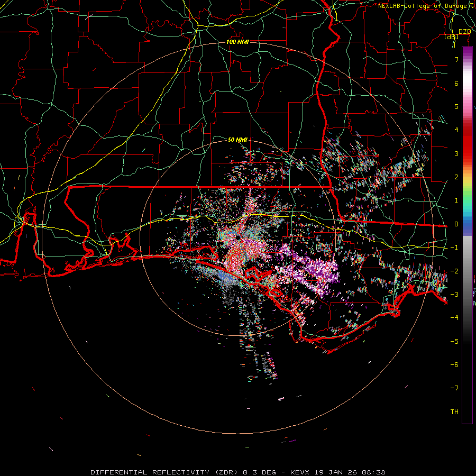Click the 4 value on the color scale
This screenshot has width=476, height=476.
click(456, 130)
